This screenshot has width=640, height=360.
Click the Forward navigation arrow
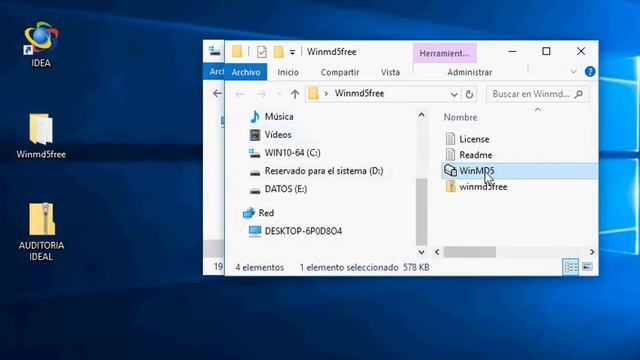[261, 94]
